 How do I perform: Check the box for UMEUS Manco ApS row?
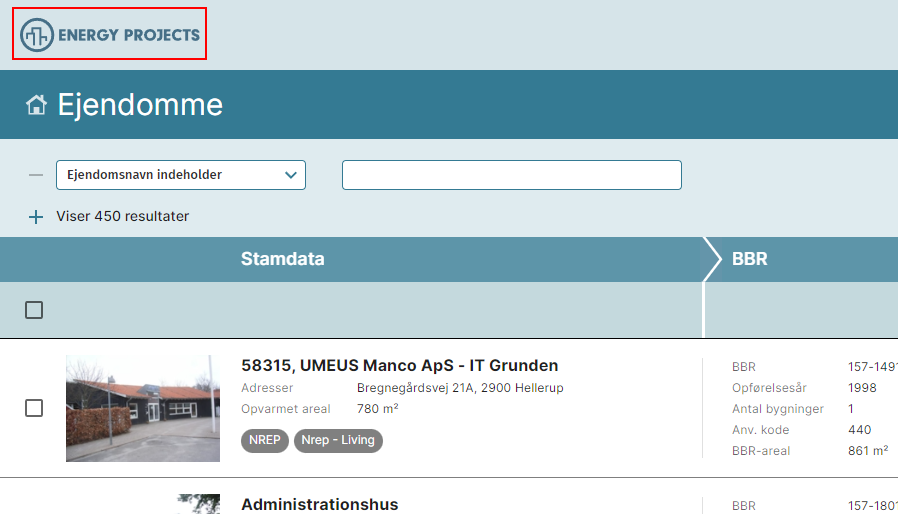[34, 408]
